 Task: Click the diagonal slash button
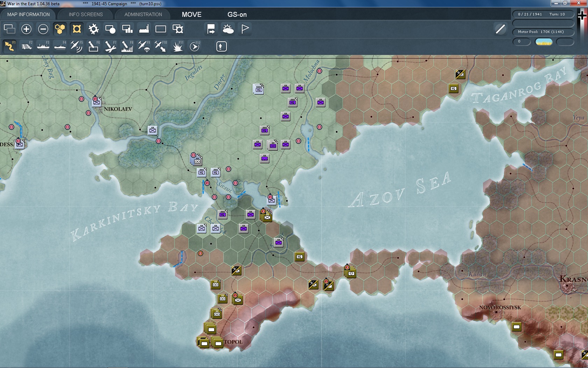point(500,29)
